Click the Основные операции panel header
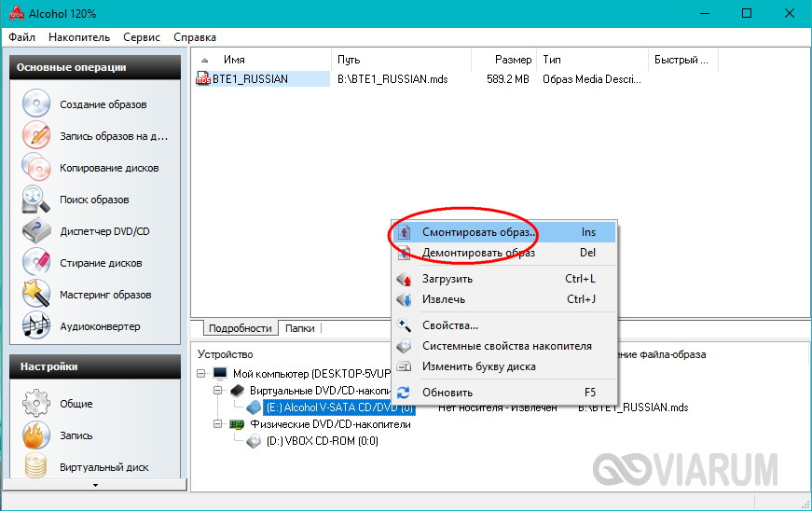The width and height of the screenshot is (812, 511). point(95,67)
